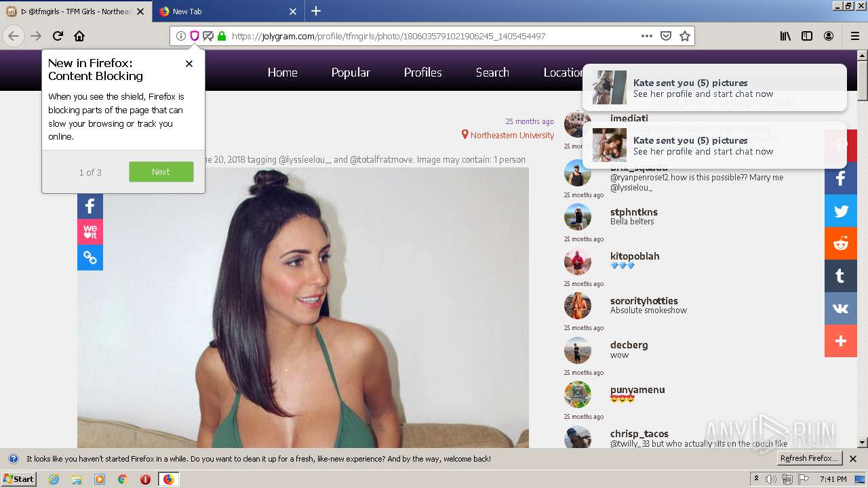The width and height of the screenshot is (868, 488).
Task: Open the Popular nav menu
Action: (x=351, y=73)
